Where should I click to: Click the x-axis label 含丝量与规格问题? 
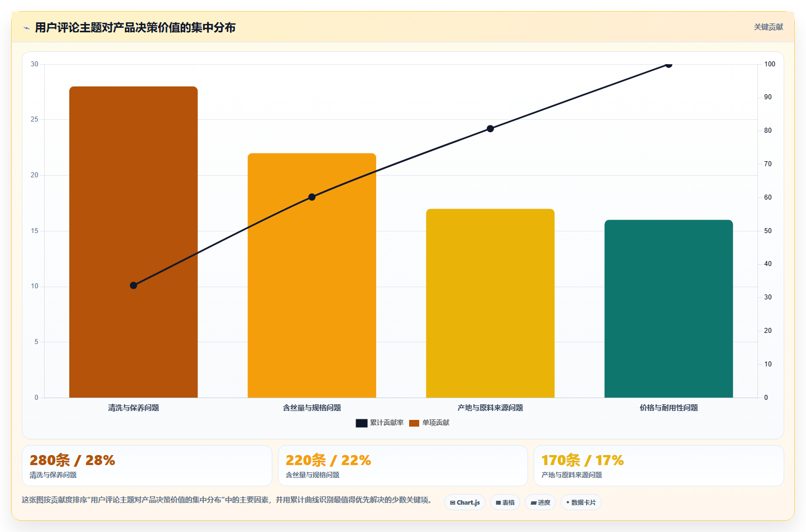[x=312, y=408]
